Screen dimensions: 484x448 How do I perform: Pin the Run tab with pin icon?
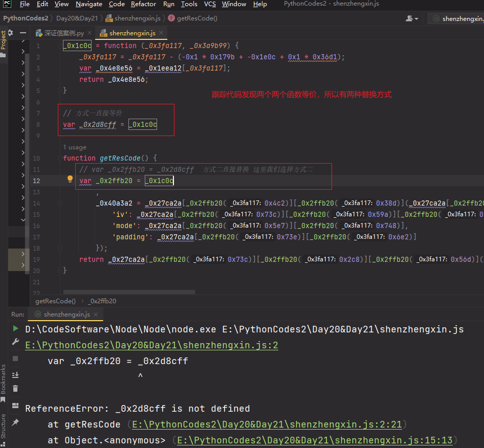point(15,422)
